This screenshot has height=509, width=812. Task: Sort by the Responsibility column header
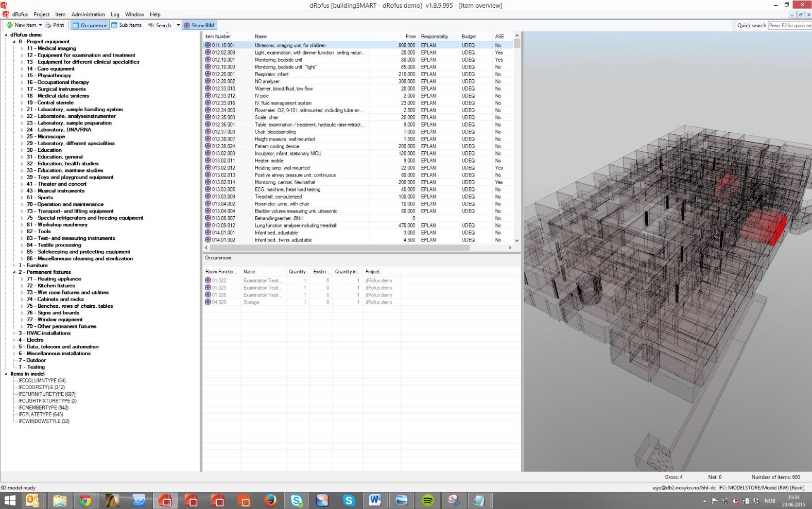tap(439, 37)
